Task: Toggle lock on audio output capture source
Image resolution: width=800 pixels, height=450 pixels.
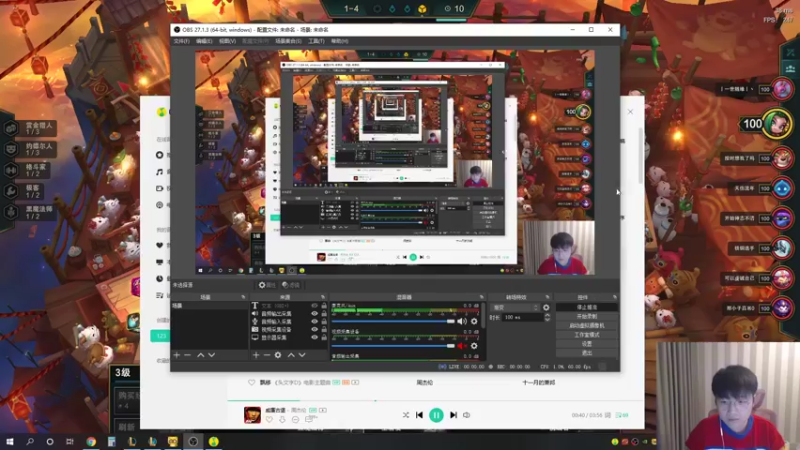Action: click(324, 314)
